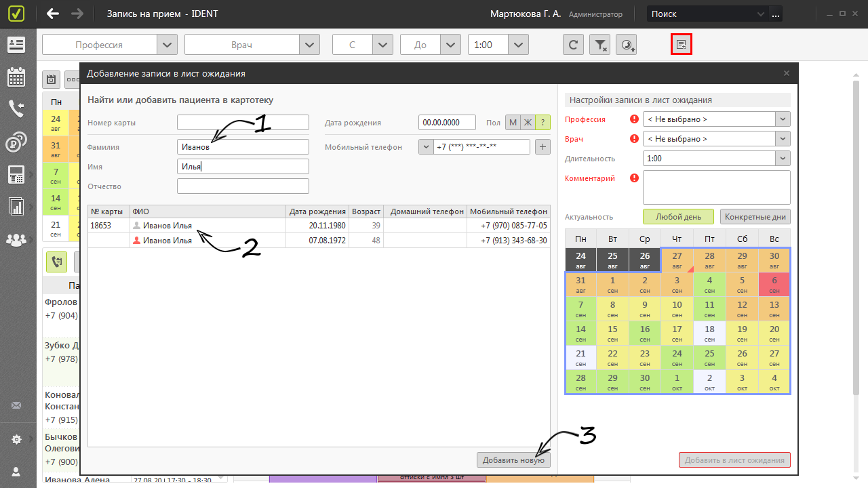Viewport: 868px width, 488px height.
Task: Click the Дата рождения input field
Action: [448, 123]
